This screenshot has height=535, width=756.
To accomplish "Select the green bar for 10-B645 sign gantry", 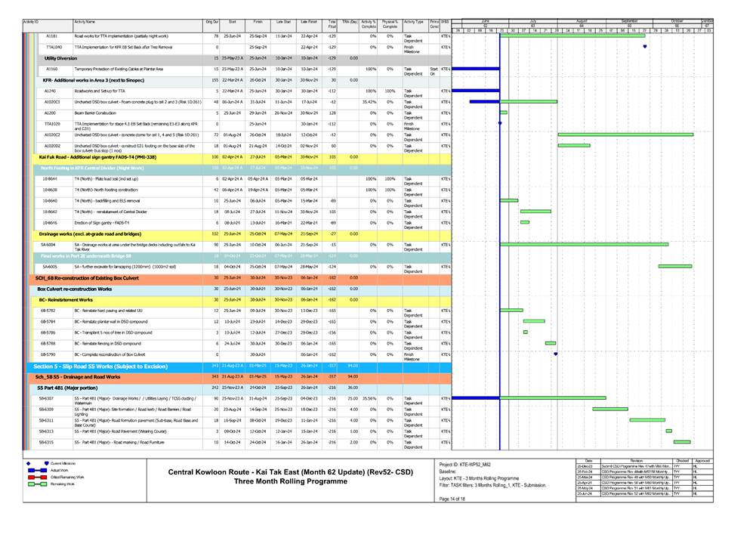I will (524, 221).
